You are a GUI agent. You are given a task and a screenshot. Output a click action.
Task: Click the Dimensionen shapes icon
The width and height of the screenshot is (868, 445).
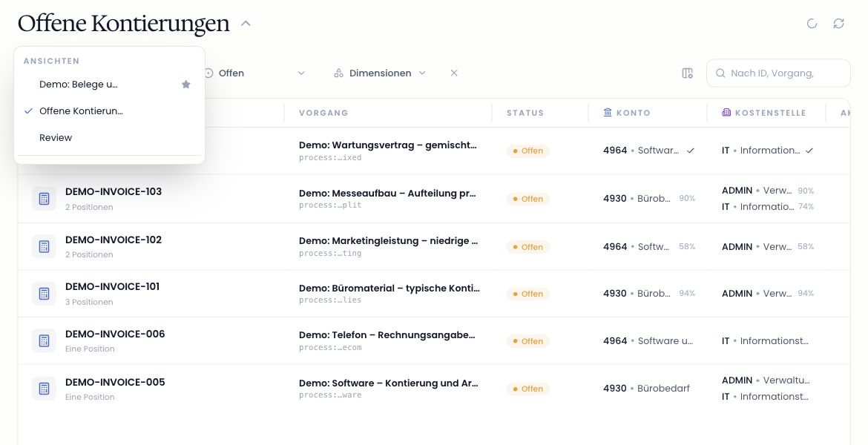[339, 73]
